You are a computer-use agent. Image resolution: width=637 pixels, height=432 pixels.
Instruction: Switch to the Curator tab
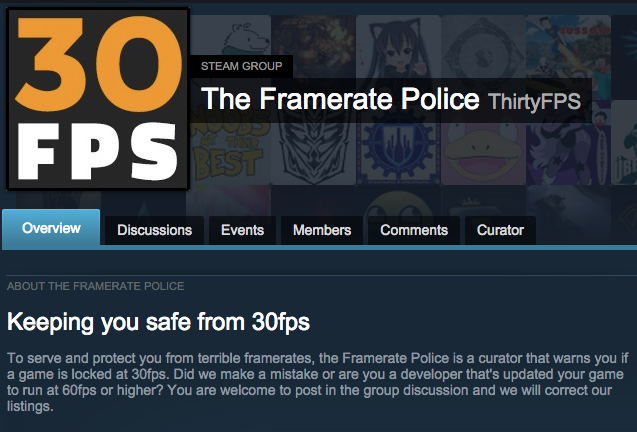click(500, 230)
